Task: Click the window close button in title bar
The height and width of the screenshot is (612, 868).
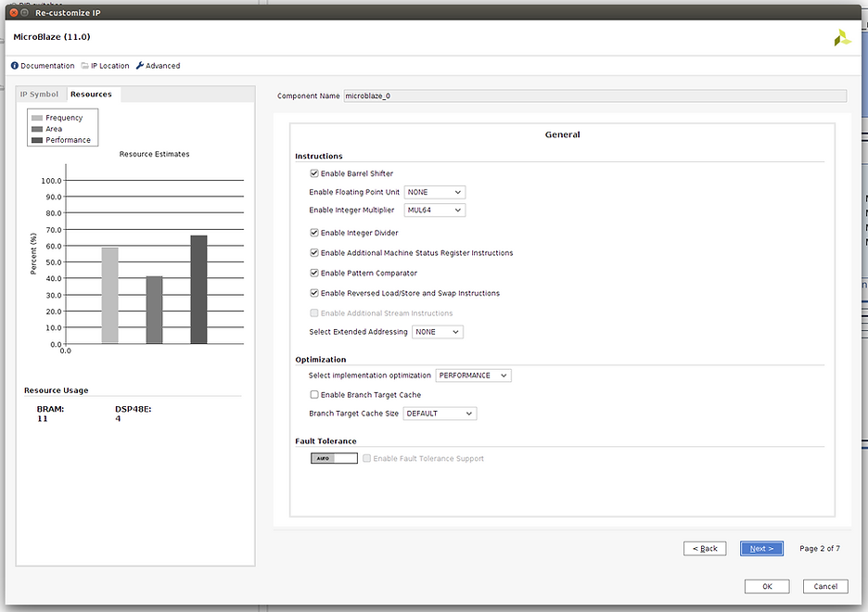Action: (x=13, y=13)
